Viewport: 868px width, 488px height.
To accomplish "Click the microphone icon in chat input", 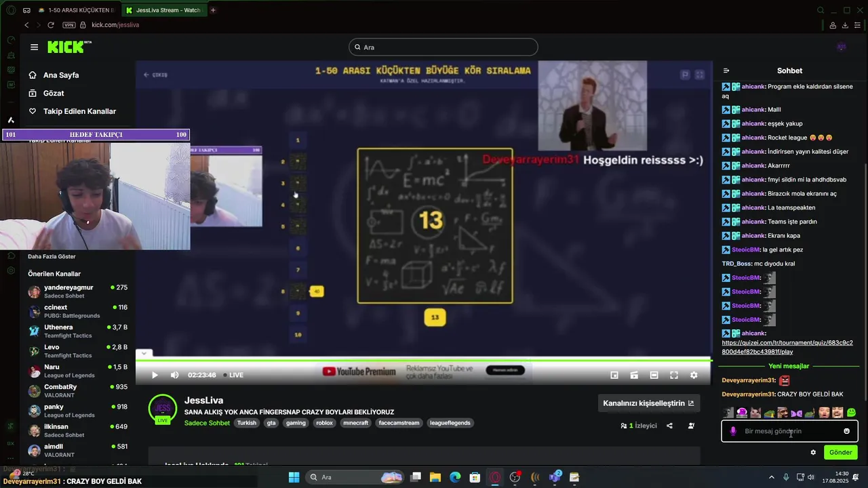I will [732, 431].
